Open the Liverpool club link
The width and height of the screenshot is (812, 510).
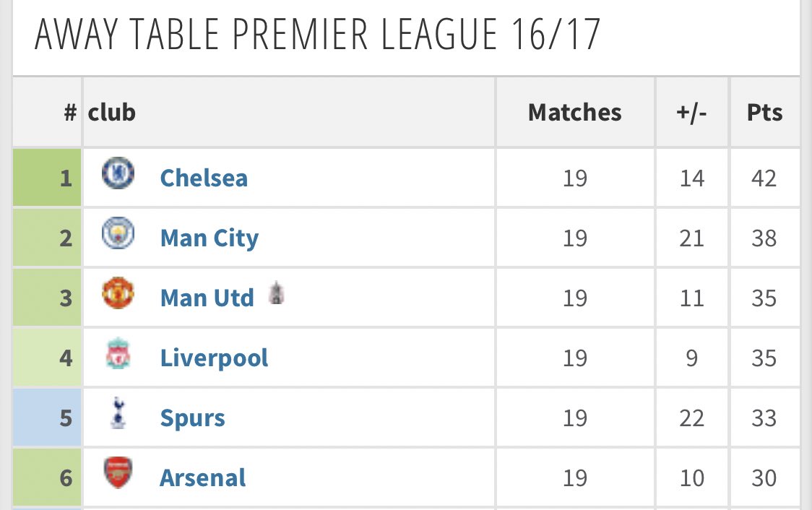click(x=215, y=358)
